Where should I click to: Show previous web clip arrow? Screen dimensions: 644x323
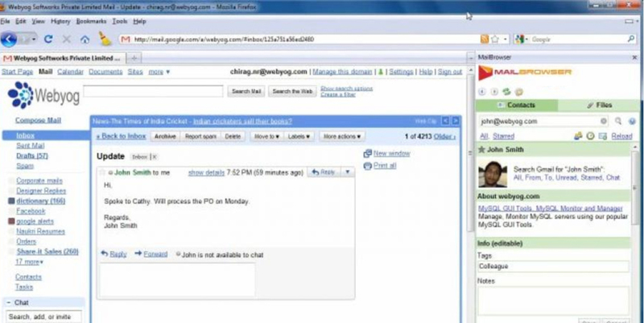coord(445,122)
